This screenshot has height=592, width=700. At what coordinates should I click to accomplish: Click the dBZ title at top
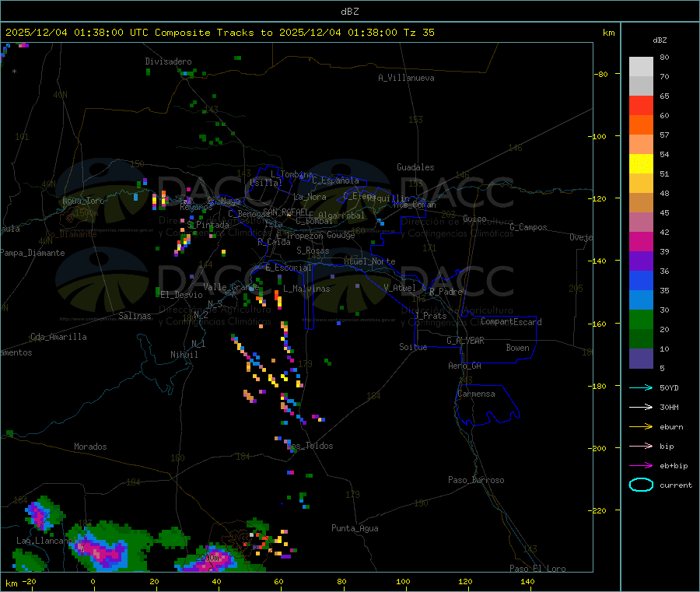coord(349,12)
